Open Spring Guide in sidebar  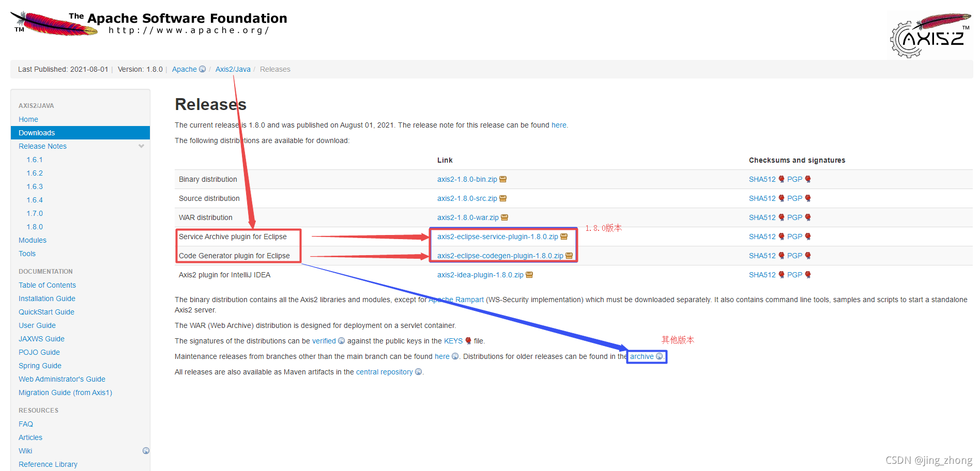(40, 366)
